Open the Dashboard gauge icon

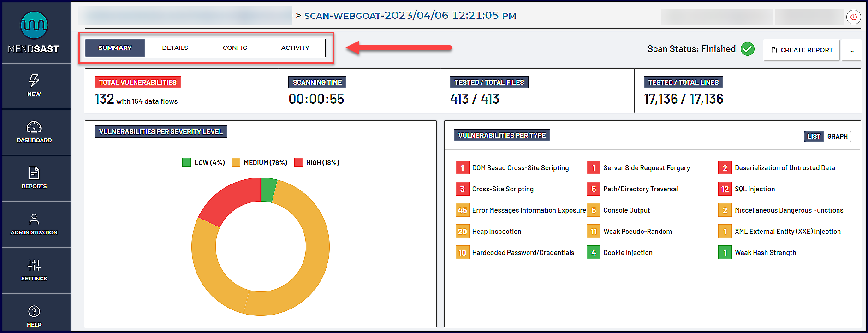pyautogui.click(x=34, y=127)
